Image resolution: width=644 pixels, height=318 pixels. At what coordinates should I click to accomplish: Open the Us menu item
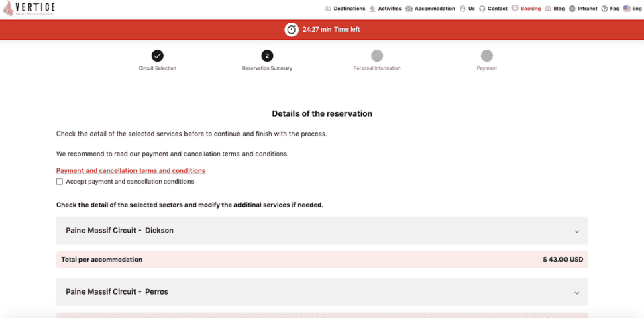(471, 9)
